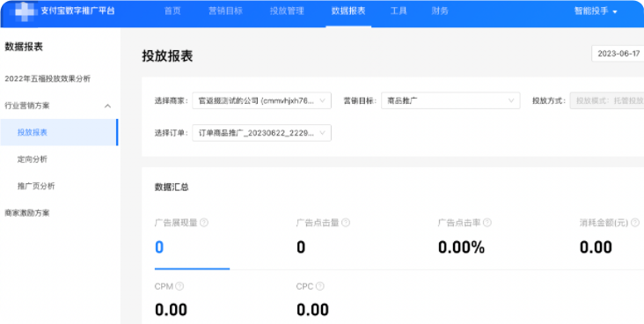Viewport: 644px width, 324px height.
Task: Open 定向分析 in sidebar
Action: pyautogui.click(x=32, y=159)
